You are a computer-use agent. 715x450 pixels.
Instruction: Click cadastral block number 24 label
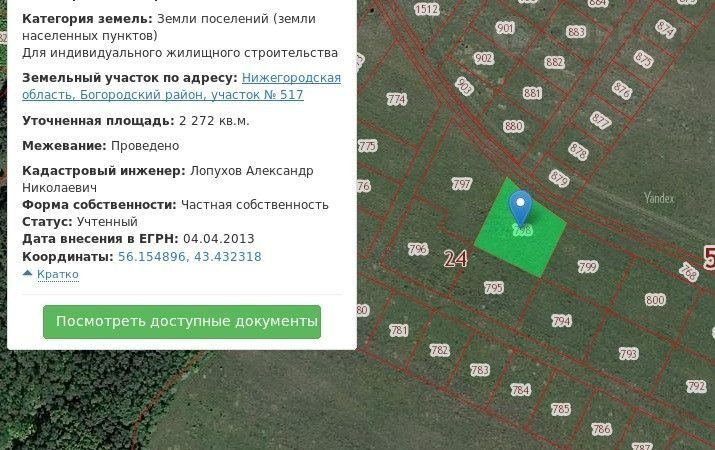coord(455,259)
